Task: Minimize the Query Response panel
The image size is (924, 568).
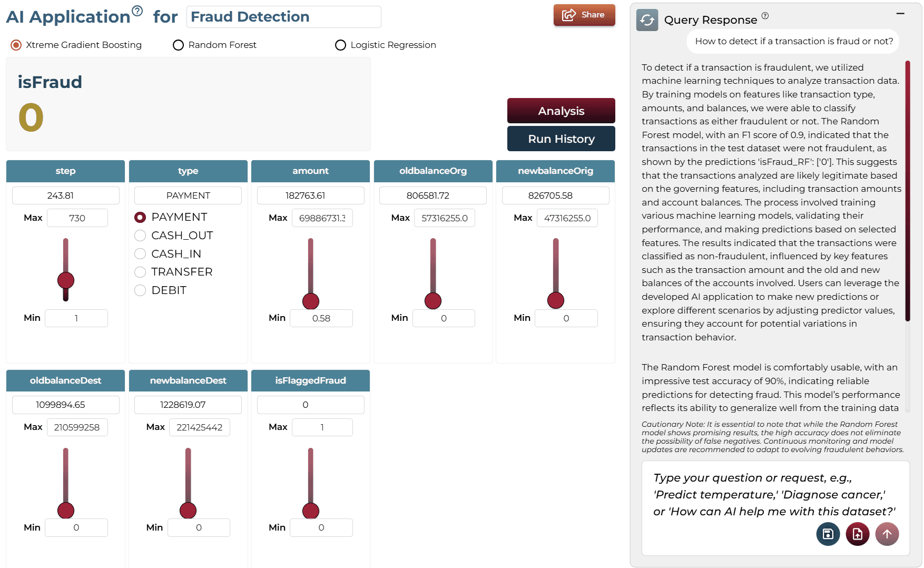Action: [900, 13]
